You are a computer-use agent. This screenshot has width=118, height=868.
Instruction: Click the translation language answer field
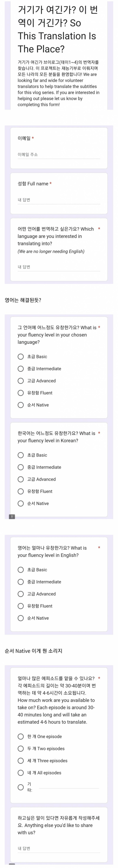pos(59,267)
